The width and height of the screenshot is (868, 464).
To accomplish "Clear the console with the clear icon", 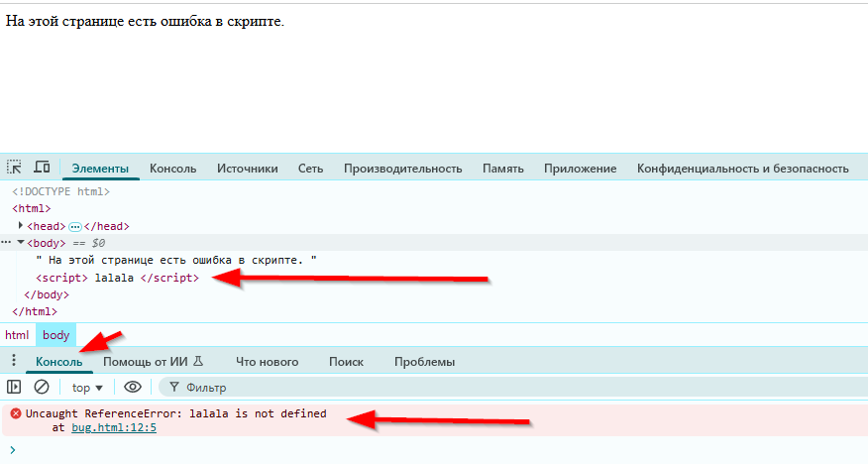I will coord(42,387).
